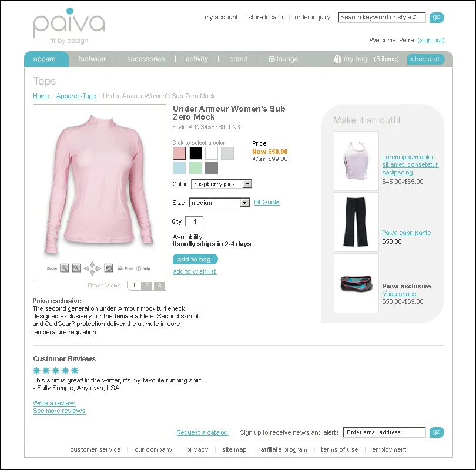Focus the quantity input field
Screen dimensions: 476x470
[195, 221]
